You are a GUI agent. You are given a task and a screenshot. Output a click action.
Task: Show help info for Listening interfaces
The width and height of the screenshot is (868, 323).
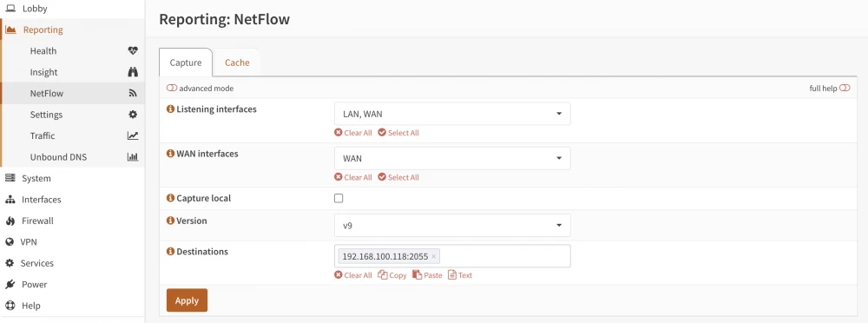pos(170,109)
